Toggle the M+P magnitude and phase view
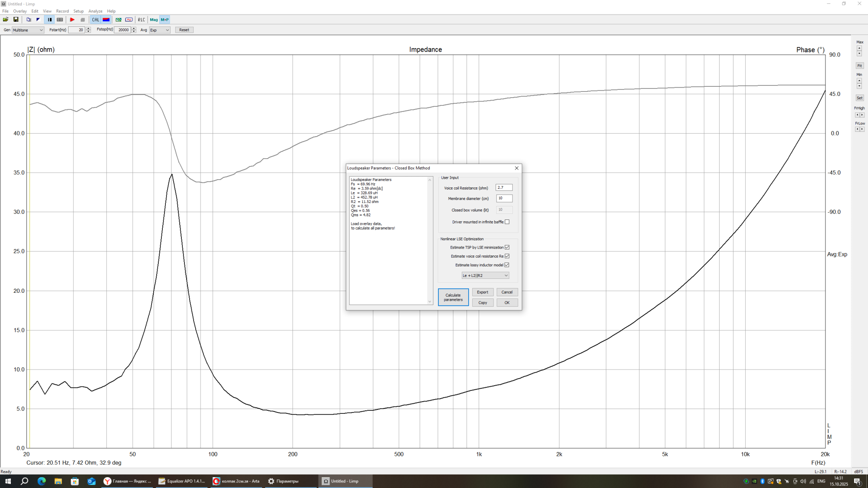868x488 pixels. [165, 20]
